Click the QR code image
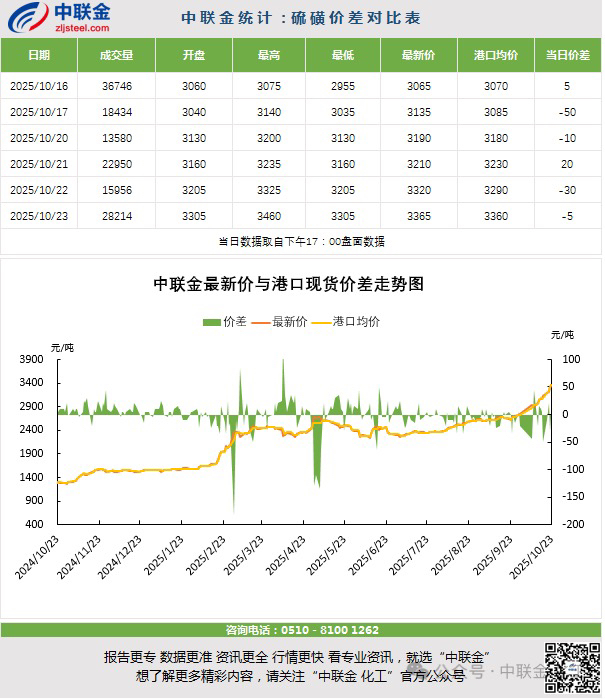 (572, 668)
